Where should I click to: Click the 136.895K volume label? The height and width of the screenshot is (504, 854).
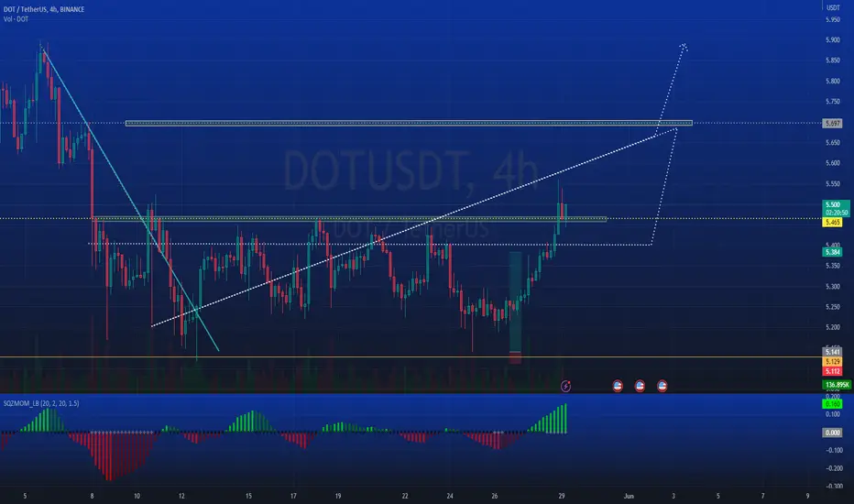(x=837, y=385)
